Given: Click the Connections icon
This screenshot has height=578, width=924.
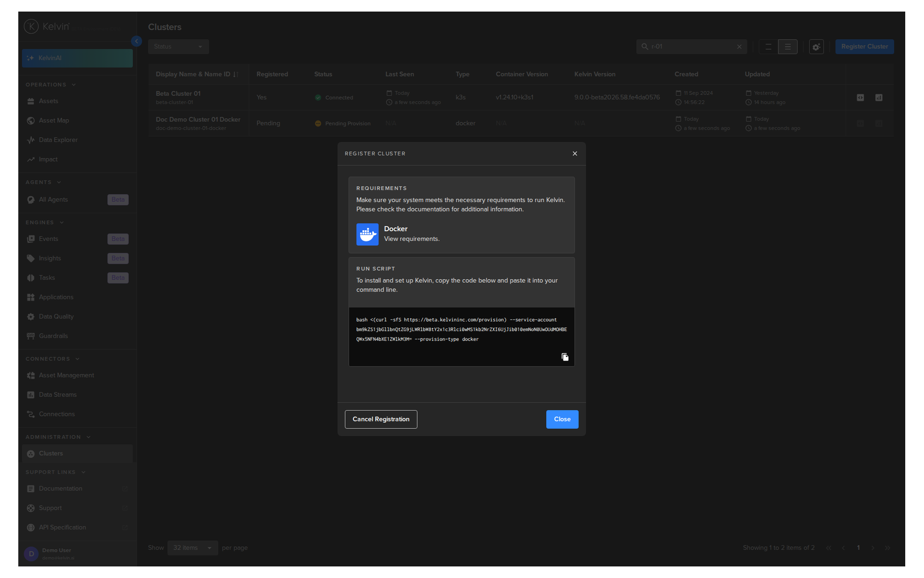Looking at the screenshot, I should pyautogui.click(x=31, y=414).
